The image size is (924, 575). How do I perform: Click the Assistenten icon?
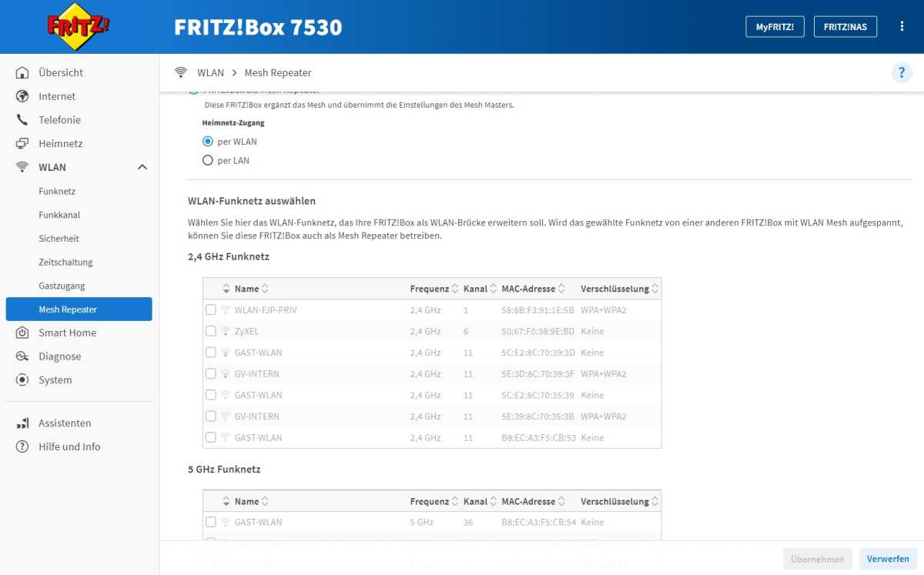[x=22, y=423]
